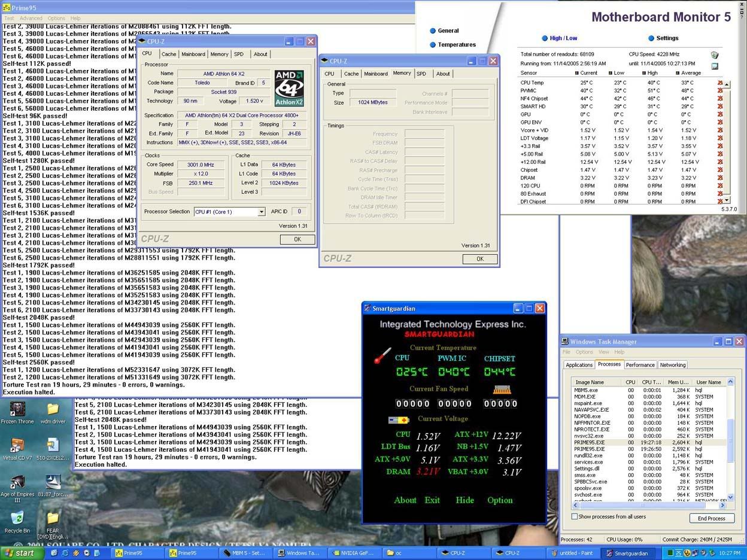Select the Virtual CD v7 desktop icon
This screenshot has height=560, width=747.
point(17,446)
